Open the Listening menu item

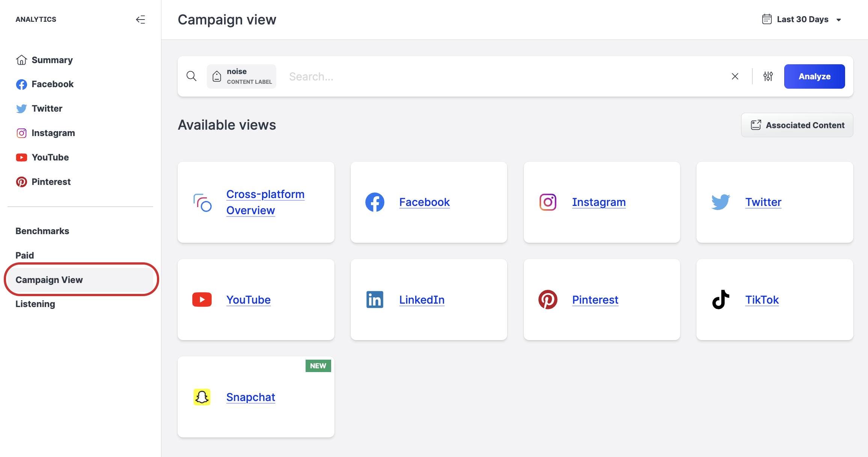click(x=35, y=304)
